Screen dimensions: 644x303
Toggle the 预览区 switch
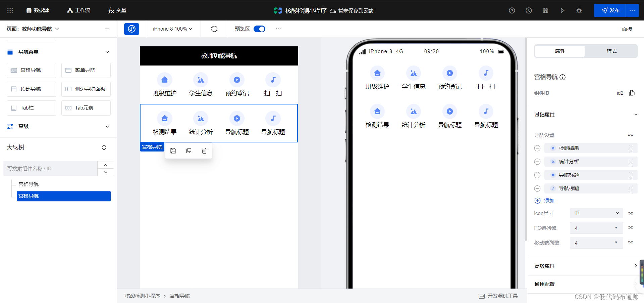click(x=259, y=29)
